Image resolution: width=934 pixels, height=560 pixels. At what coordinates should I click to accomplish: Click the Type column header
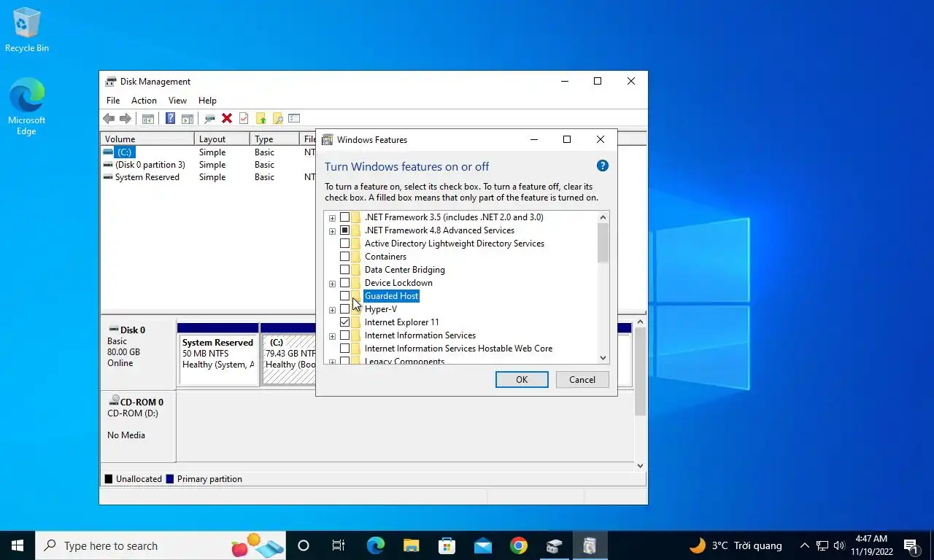[x=274, y=139]
